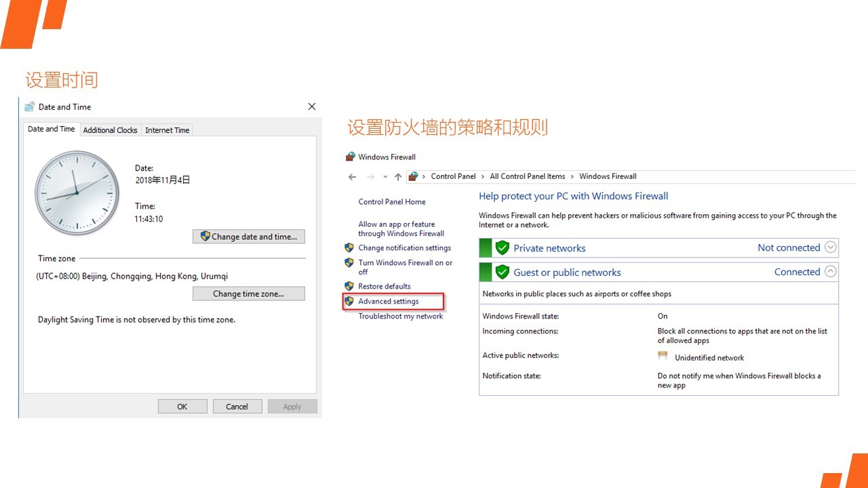Click Private networks heading text
868x488 pixels.
coord(549,248)
